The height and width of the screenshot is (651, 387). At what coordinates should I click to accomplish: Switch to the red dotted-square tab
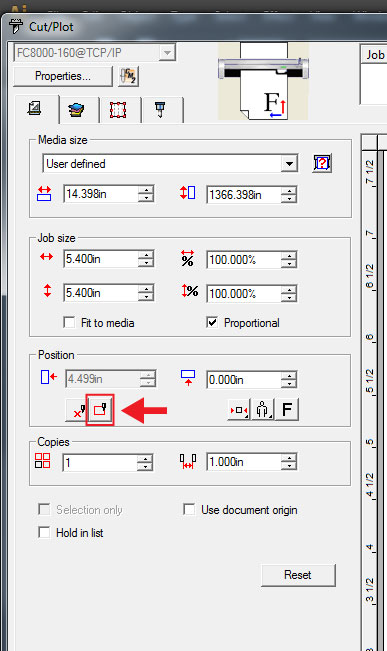pyautogui.click(x=118, y=110)
